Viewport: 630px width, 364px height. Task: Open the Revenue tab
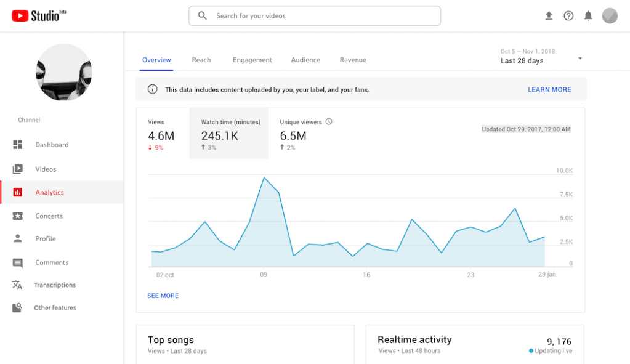click(353, 60)
